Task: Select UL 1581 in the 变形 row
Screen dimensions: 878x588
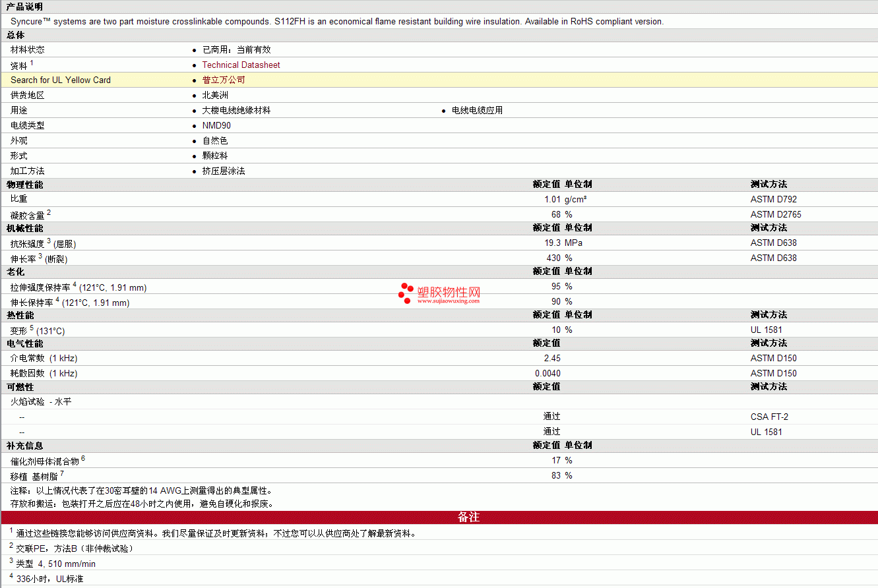Action: [x=767, y=330]
